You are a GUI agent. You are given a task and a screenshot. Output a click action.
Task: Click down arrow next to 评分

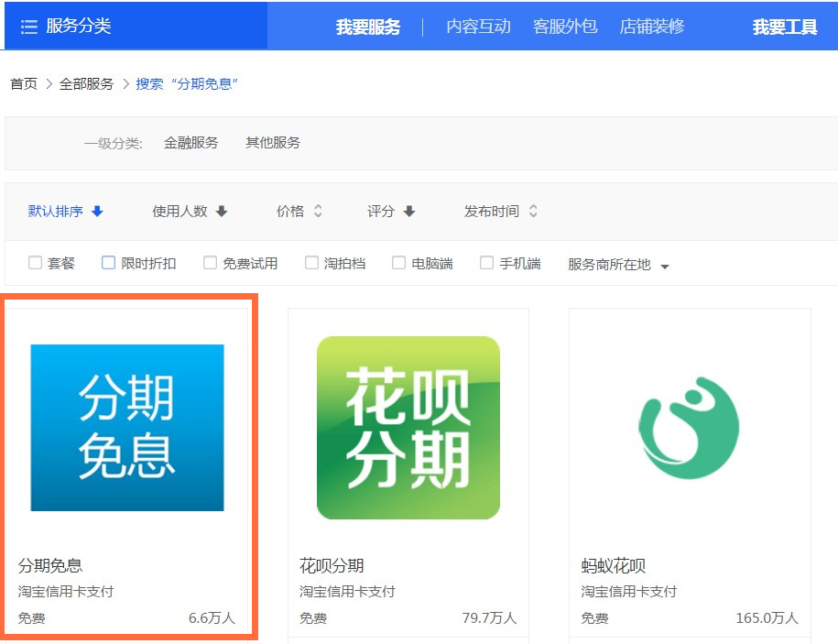409,211
